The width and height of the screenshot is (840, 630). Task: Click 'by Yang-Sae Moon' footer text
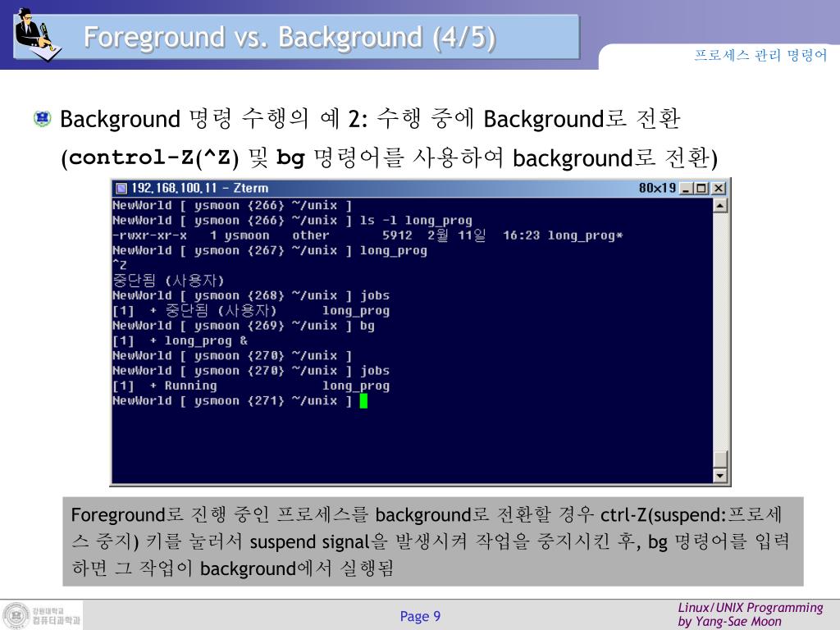(729, 622)
